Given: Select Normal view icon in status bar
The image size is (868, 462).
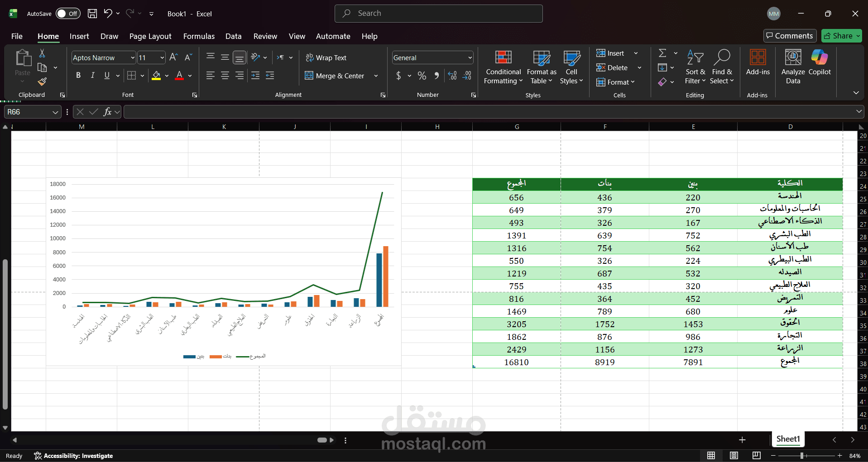Looking at the screenshot, I should point(711,456).
